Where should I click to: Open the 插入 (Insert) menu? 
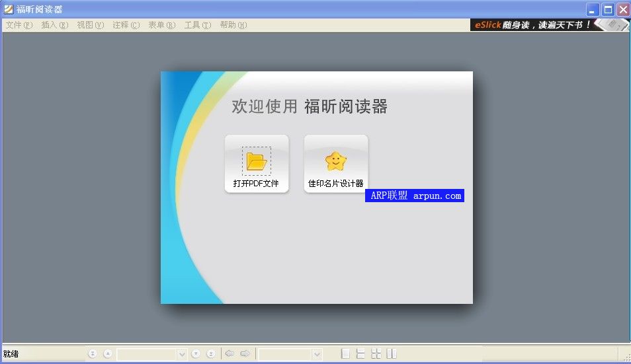tap(55, 25)
